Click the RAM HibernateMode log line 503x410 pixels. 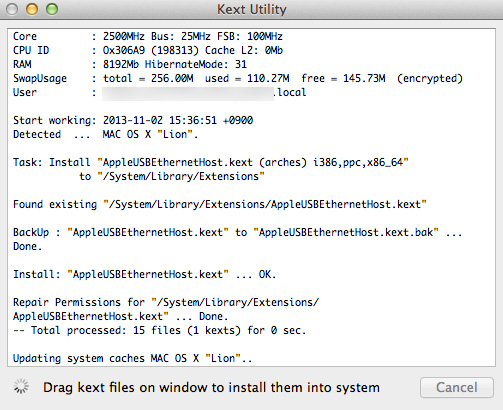[x=130, y=64]
